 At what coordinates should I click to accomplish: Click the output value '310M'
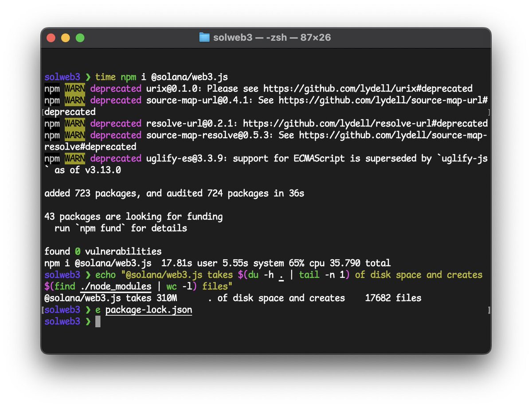click(x=167, y=298)
